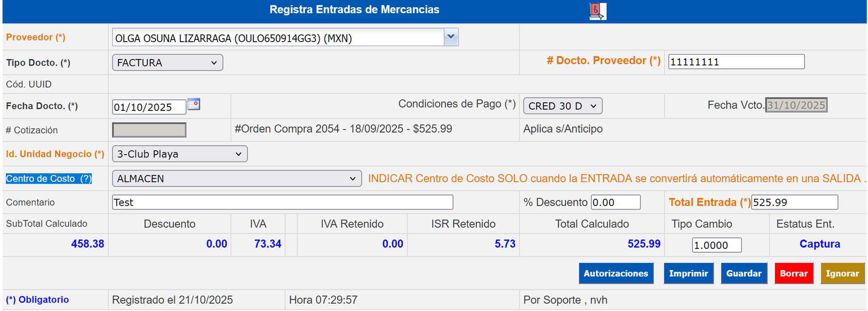Open the Condiciones de Pago dropdown
Image resolution: width=868 pixels, height=311 pixels.
pyautogui.click(x=562, y=106)
